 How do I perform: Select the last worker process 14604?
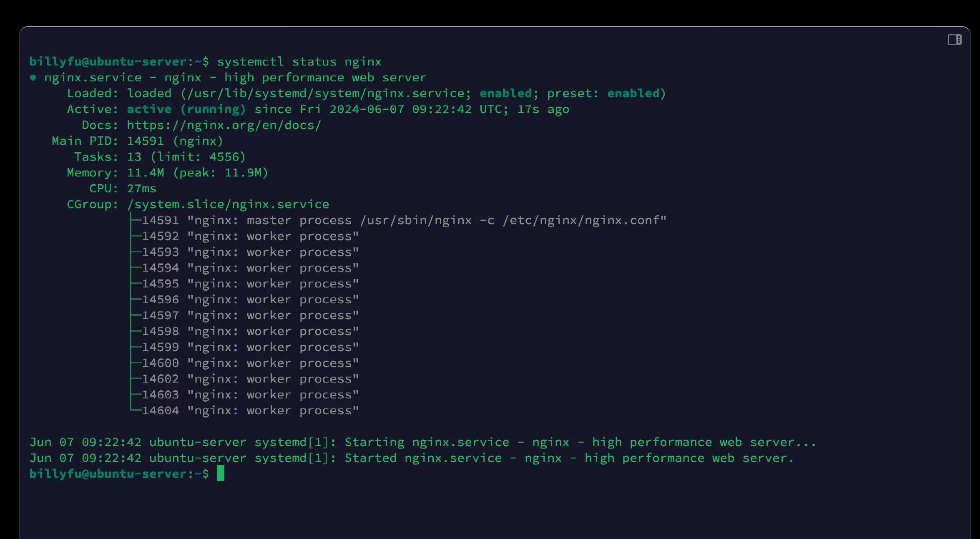(250, 411)
